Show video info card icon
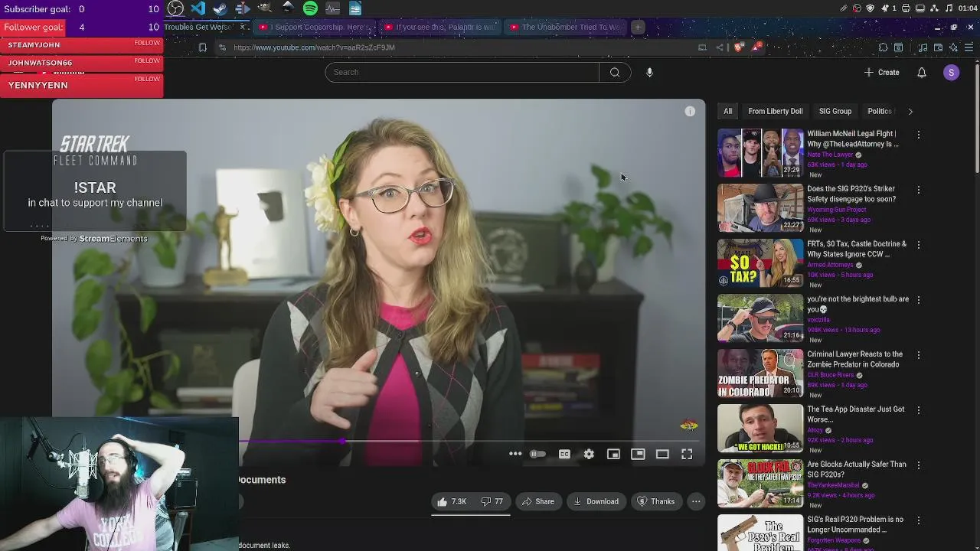The height and width of the screenshot is (551, 980). (x=690, y=112)
